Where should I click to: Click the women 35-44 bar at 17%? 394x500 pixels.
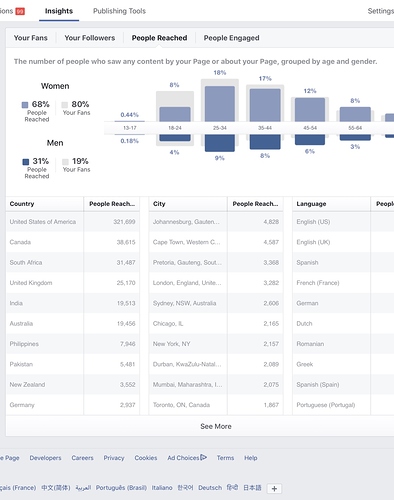click(265, 105)
